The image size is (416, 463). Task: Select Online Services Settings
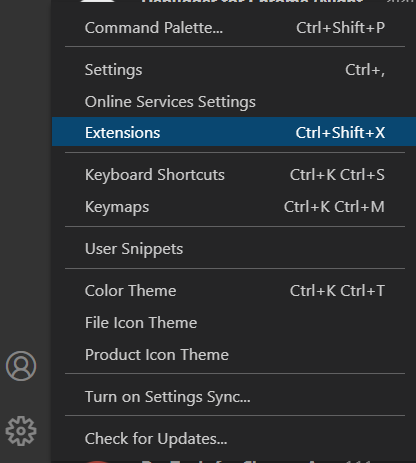[235, 102]
